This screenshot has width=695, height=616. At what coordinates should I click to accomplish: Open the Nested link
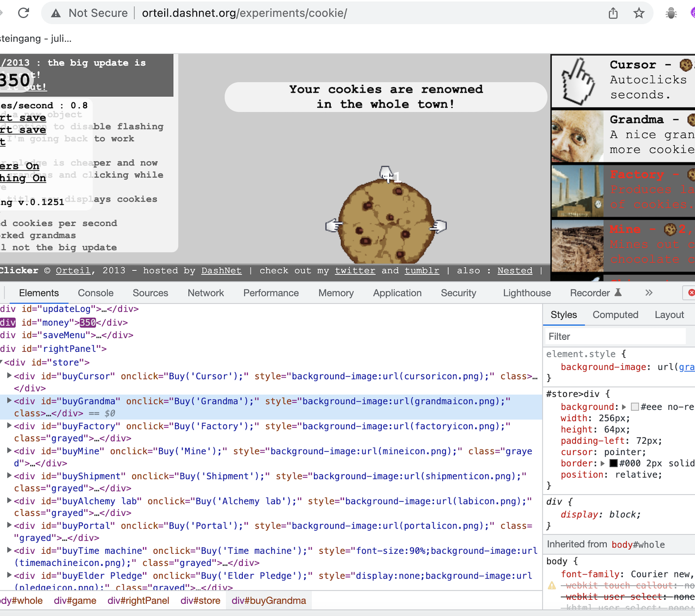pyautogui.click(x=514, y=271)
